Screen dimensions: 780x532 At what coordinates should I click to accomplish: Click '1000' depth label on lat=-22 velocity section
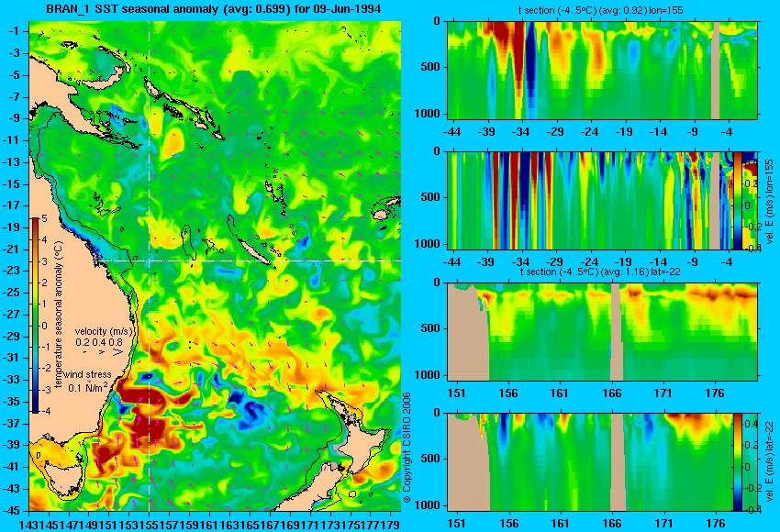click(428, 505)
